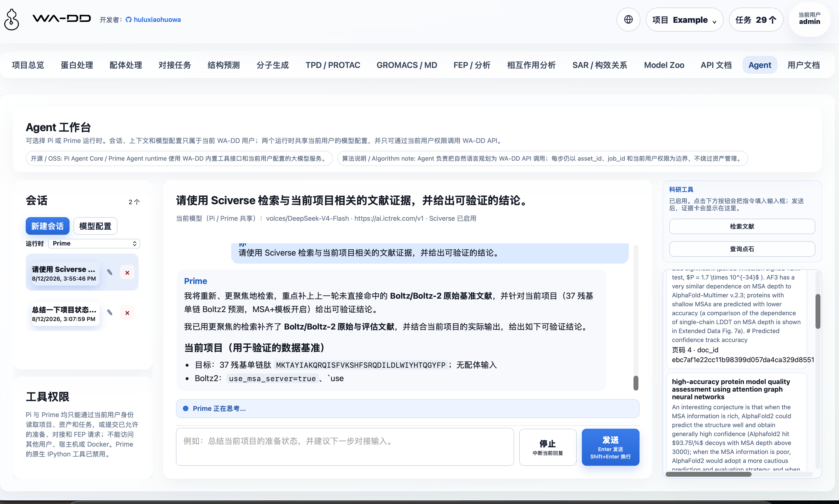Click the evidence panel vertical scrollbar thumb
Viewport: 839px width, 504px height.
point(818,311)
